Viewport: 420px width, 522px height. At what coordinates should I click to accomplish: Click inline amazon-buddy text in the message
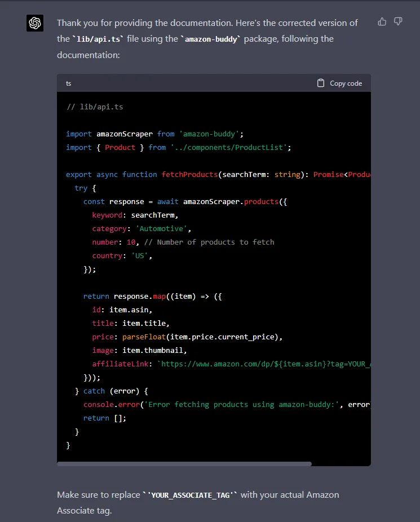pos(210,39)
